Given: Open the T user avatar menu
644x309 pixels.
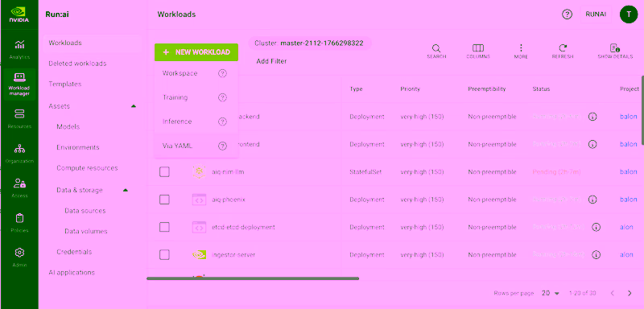Looking at the screenshot, I should (629, 14).
